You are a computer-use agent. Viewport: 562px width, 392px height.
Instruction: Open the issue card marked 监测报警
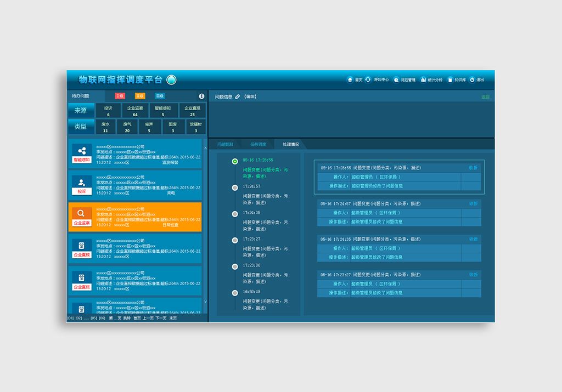(x=135, y=154)
